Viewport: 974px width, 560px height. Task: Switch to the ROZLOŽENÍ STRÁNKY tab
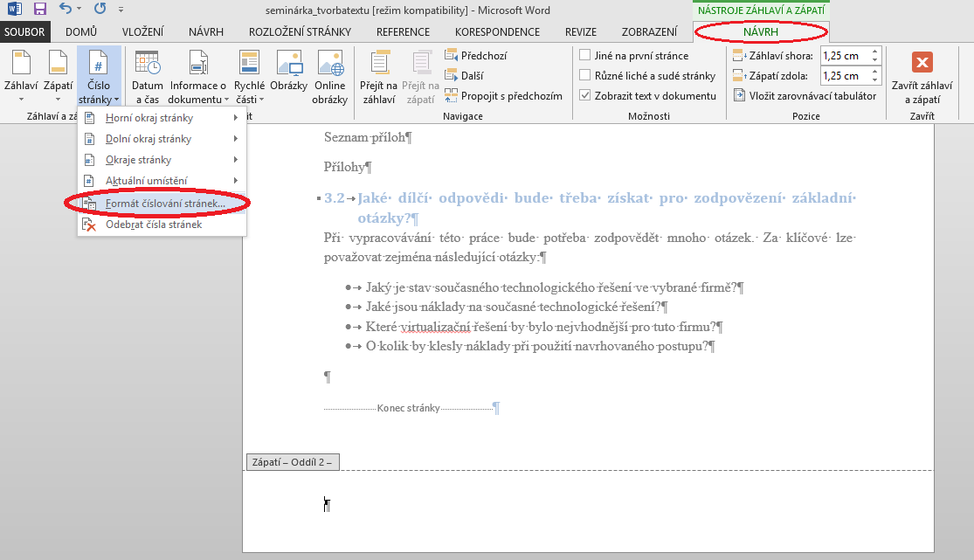pyautogui.click(x=300, y=32)
